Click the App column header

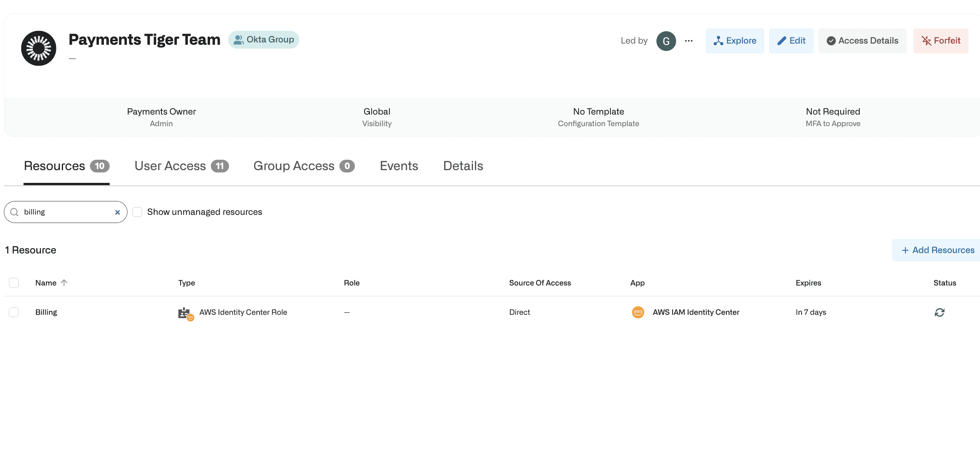[638, 283]
